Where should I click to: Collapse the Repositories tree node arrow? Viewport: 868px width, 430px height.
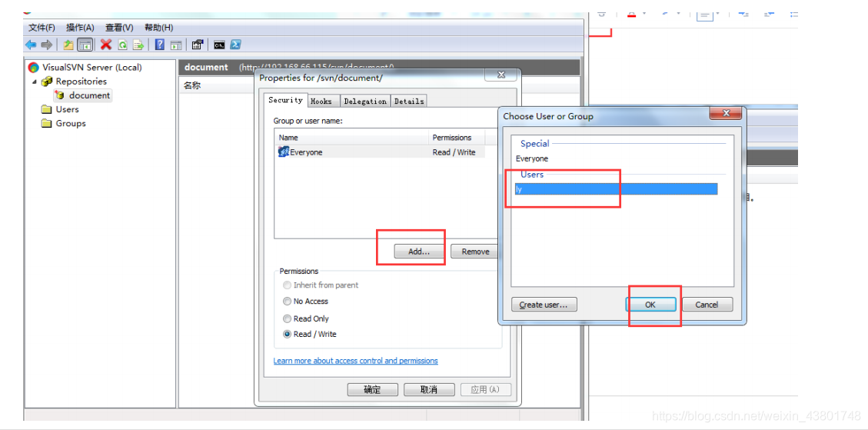point(35,82)
